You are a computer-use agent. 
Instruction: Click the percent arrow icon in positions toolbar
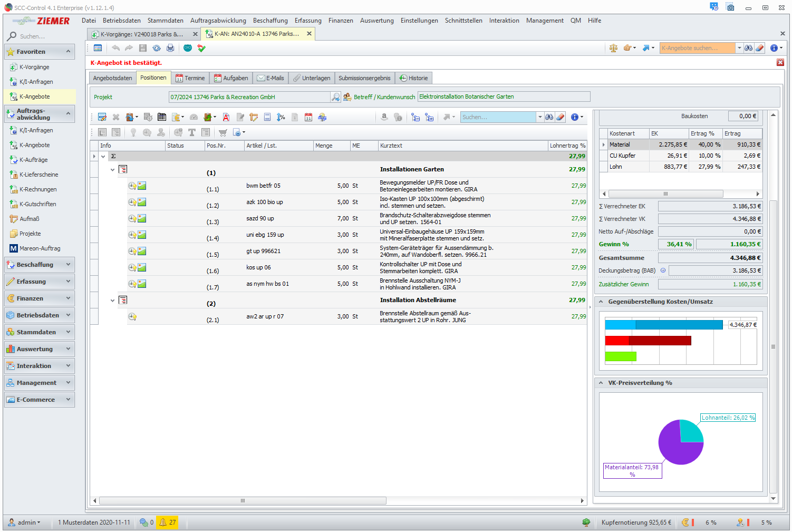[281, 117]
